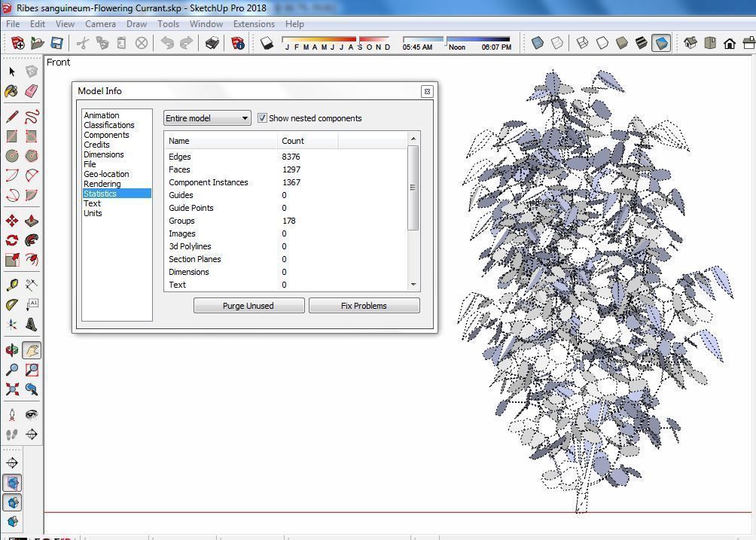Click the Save floppy disk icon
The height and width of the screenshot is (540, 756).
(x=56, y=44)
